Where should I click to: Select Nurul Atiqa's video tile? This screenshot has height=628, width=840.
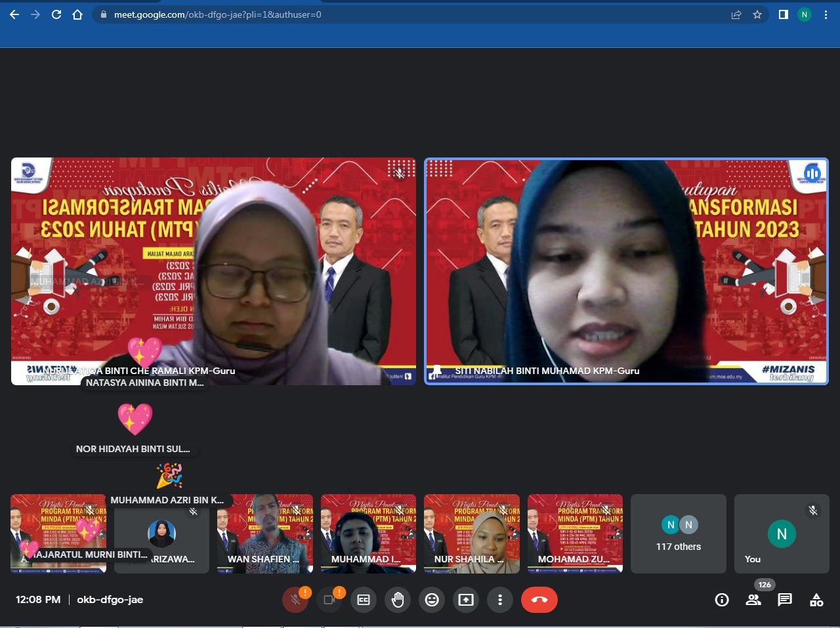pyautogui.click(x=213, y=271)
